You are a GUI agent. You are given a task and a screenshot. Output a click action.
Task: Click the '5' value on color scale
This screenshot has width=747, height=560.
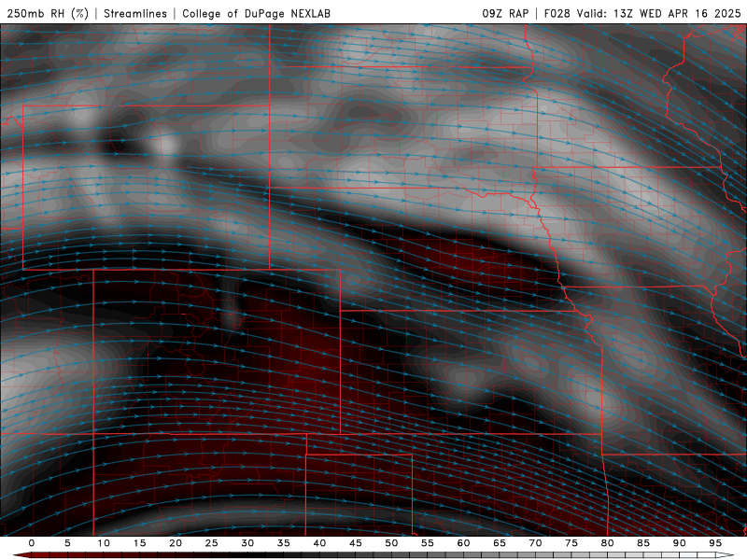[x=67, y=543]
